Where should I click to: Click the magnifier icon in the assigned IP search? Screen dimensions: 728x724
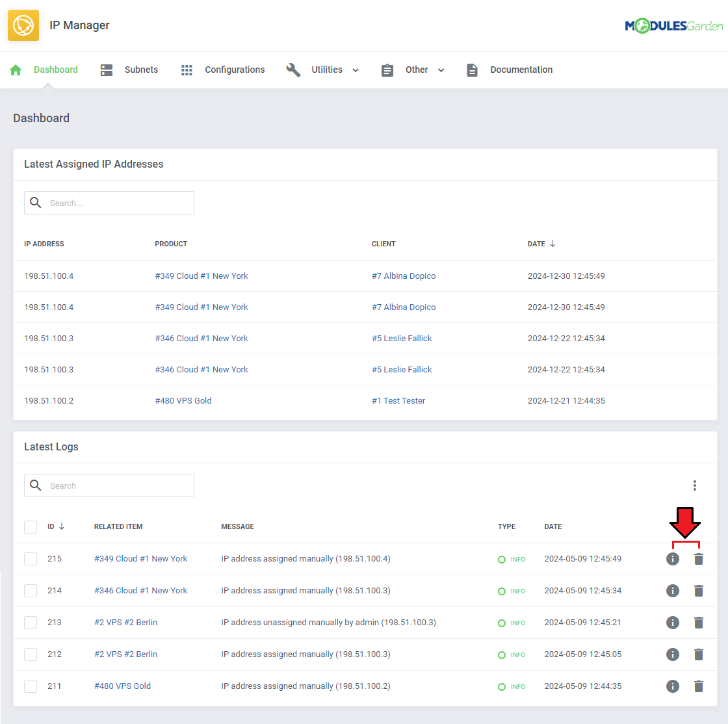36,203
